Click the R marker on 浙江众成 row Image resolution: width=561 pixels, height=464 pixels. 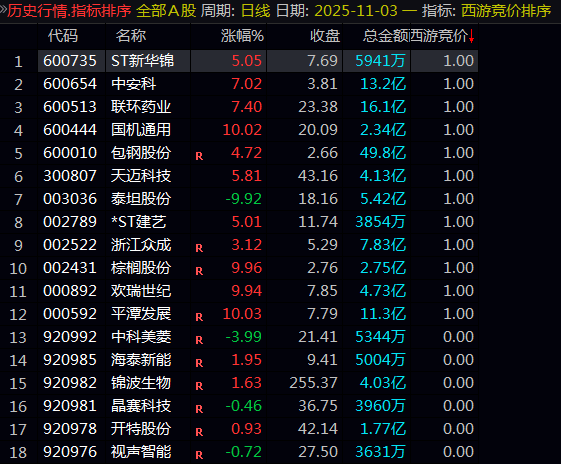coord(199,248)
